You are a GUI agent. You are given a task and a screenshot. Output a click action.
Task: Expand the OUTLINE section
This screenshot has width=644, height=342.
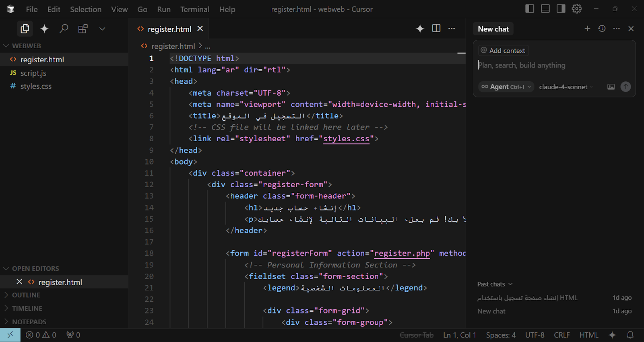coord(26,295)
